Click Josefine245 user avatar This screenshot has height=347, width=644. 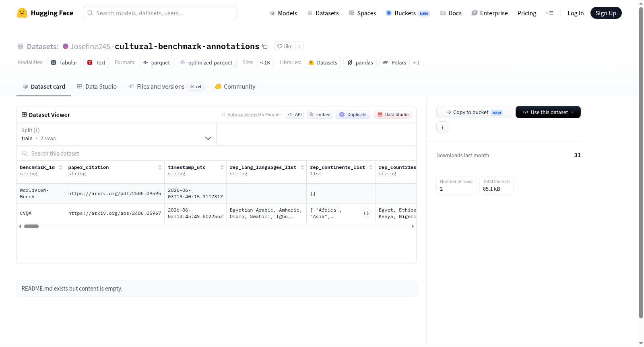66,46
